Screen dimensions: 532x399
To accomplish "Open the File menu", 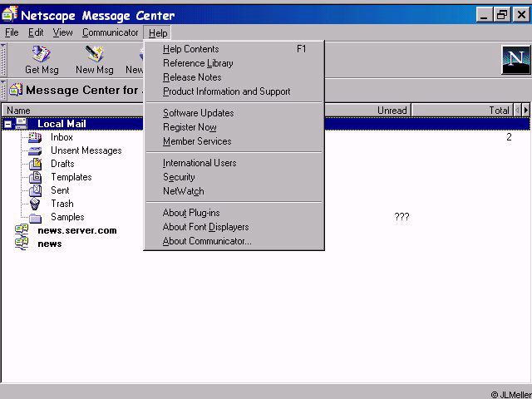I will pos(12,33).
